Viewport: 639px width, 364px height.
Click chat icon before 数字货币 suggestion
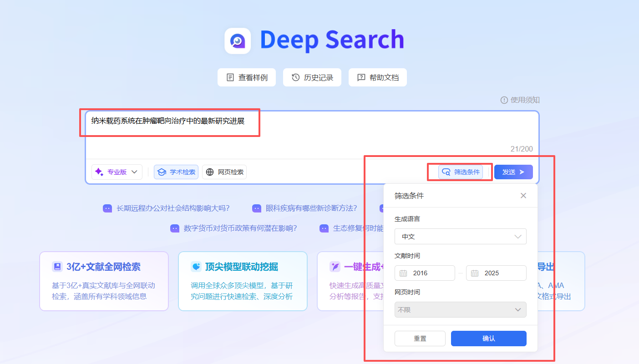(x=175, y=228)
